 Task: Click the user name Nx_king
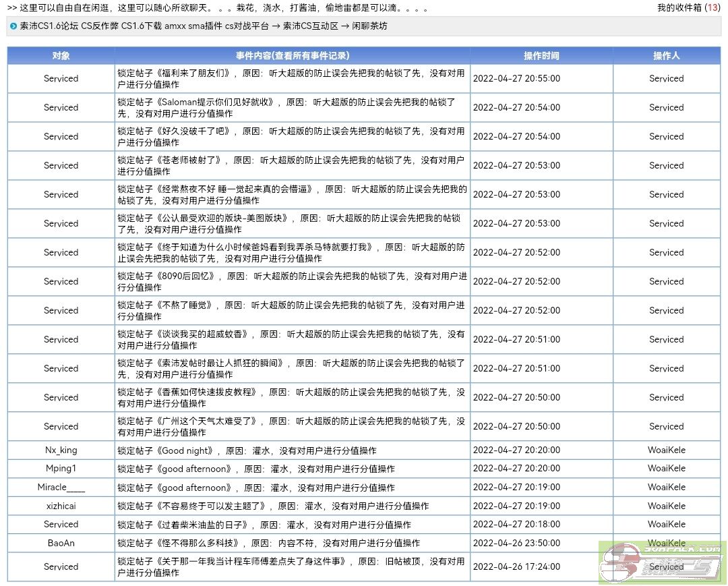[x=61, y=450]
